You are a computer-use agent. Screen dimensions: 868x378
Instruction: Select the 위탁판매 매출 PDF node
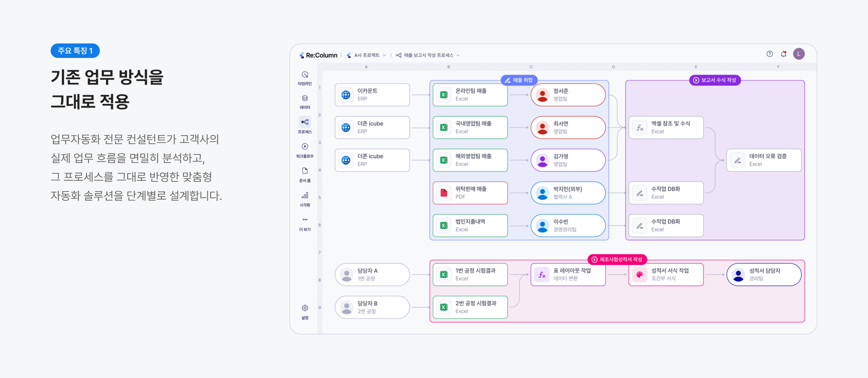(x=470, y=193)
